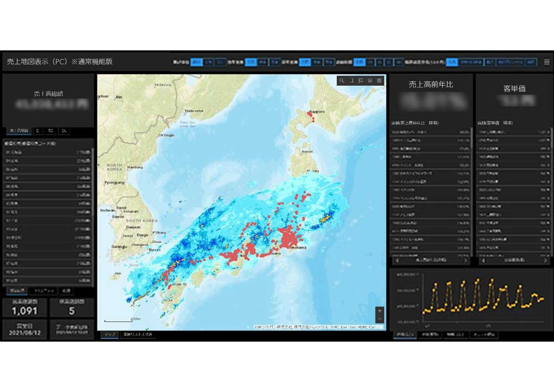554x392 pixels.
Task: Toggle the rightmost highlighted filter in header
Action: pyautogui.click(x=531, y=62)
